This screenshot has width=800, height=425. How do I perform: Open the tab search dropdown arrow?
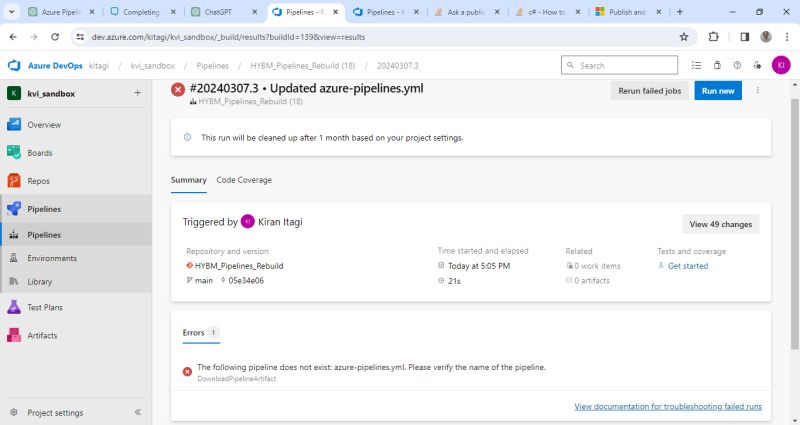pos(11,12)
